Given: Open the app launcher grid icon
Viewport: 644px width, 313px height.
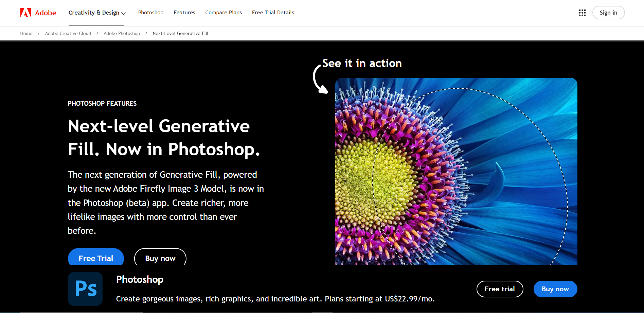Looking at the screenshot, I should (582, 13).
